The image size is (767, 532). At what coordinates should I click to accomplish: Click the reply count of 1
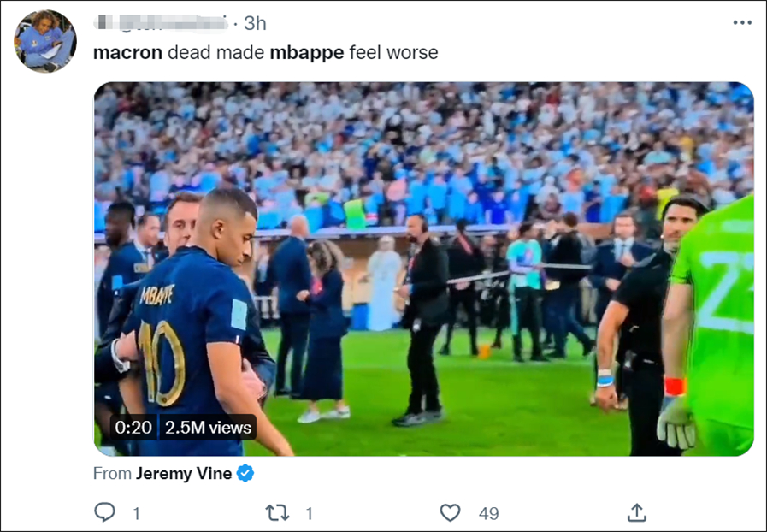[x=136, y=513]
